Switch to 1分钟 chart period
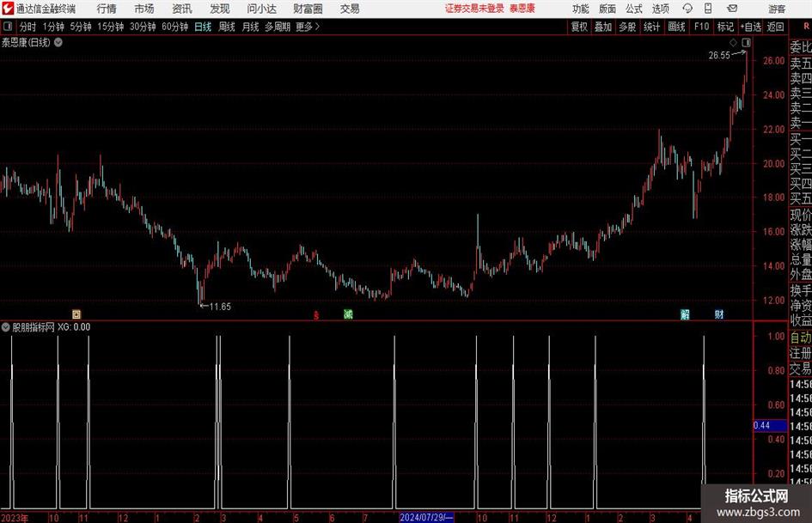Viewport: 812px width, 523px height. coord(53,27)
